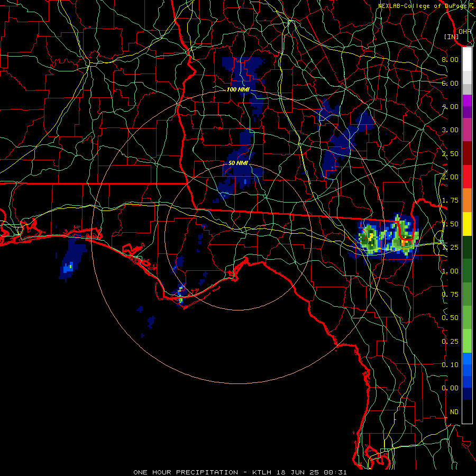Click the 1.00 legend value
Screen dimensions: 476x476
pos(450,271)
